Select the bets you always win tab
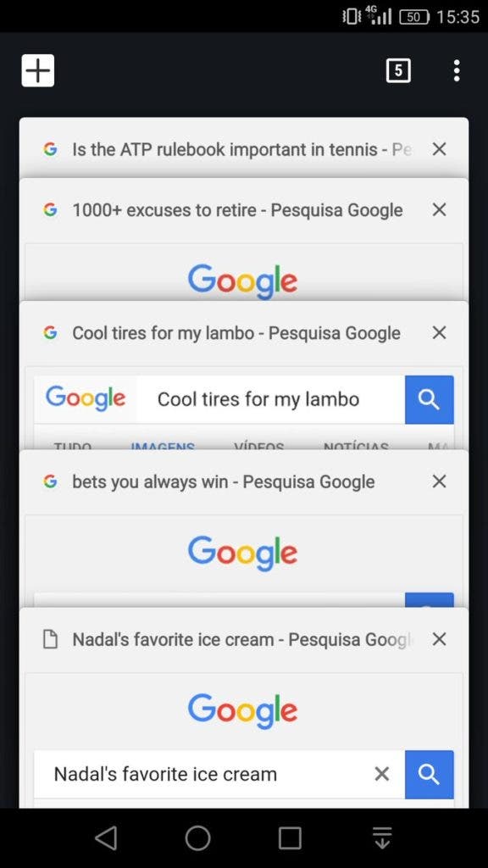The image size is (488, 868). 223,481
